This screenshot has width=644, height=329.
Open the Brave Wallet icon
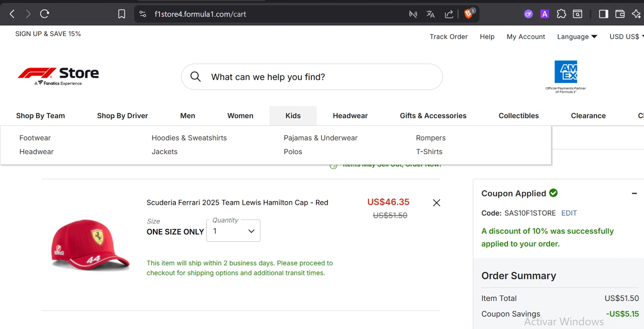[620, 14]
